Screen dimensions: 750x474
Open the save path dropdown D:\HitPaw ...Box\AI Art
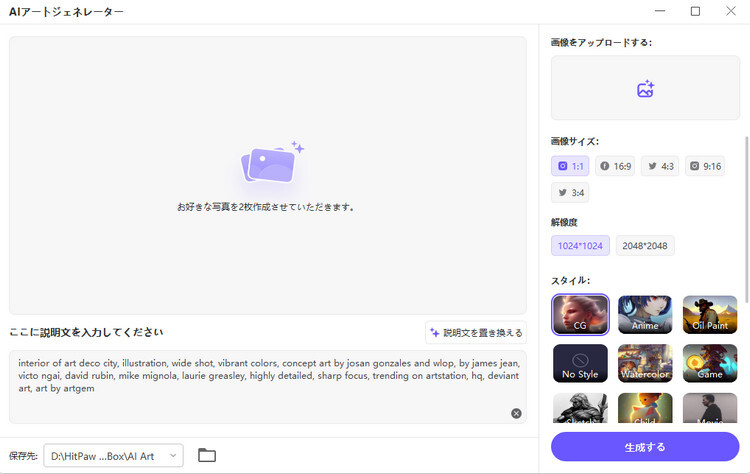point(113,456)
